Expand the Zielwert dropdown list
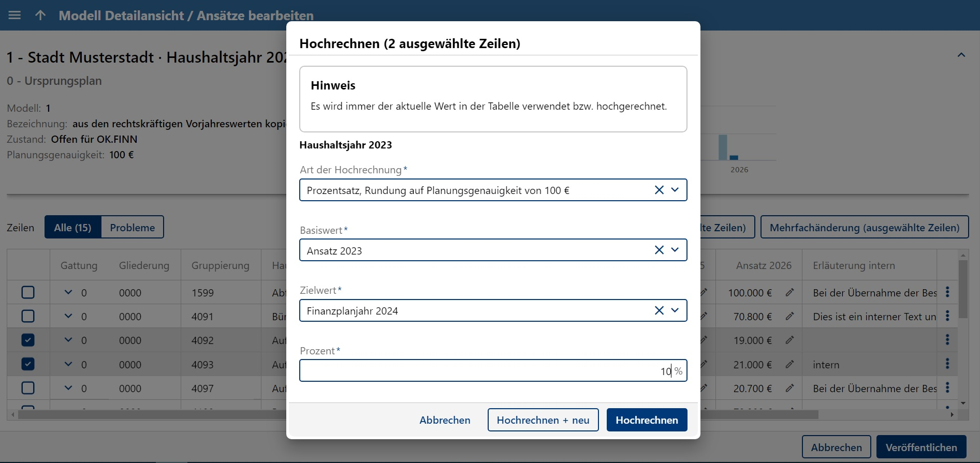The image size is (980, 463). click(675, 310)
